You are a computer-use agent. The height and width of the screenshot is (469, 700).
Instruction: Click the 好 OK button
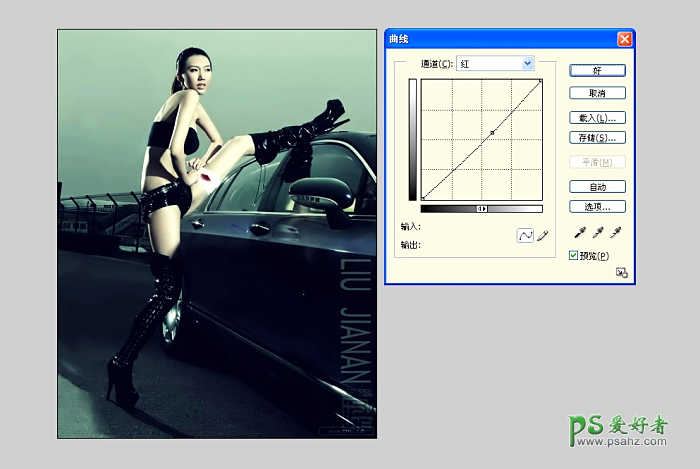click(597, 71)
